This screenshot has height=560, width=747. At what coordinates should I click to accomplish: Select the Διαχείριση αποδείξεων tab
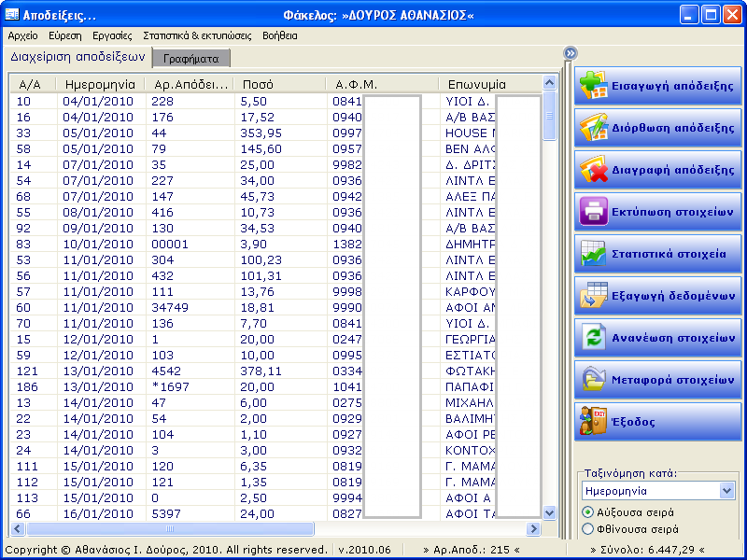[78, 57]
